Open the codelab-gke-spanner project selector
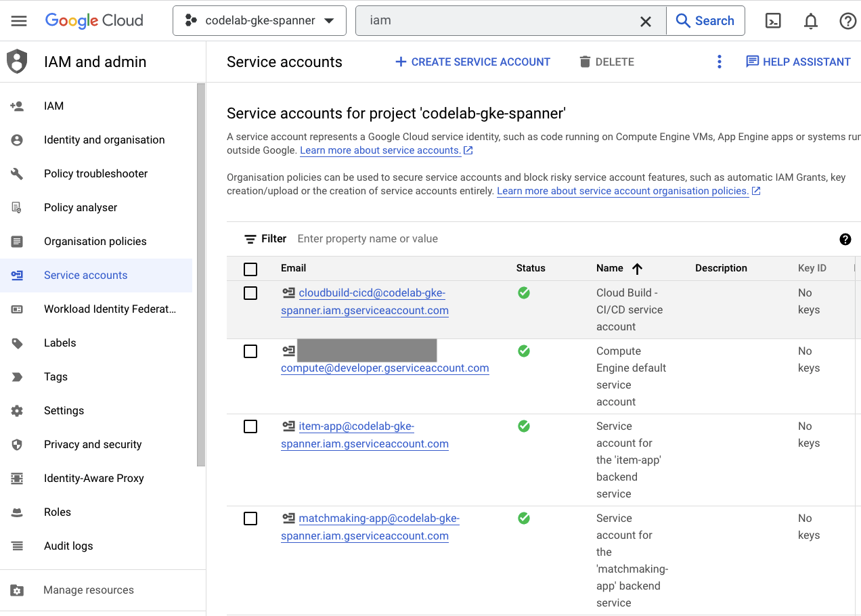 click(259, 21)
